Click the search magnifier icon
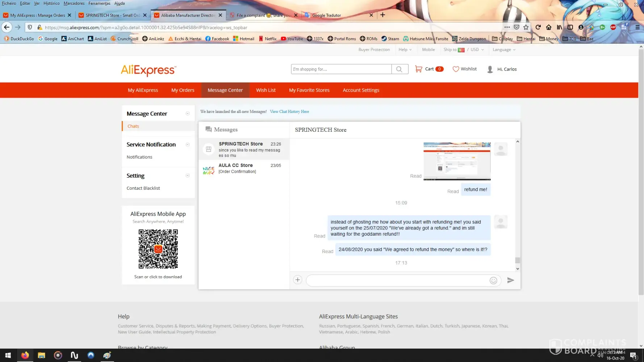The image size is (644, 362). tap(399, 69)
